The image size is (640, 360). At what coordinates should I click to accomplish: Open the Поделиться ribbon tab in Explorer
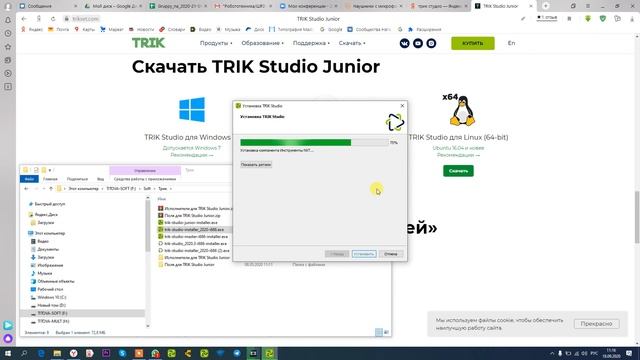click(77, 179)
